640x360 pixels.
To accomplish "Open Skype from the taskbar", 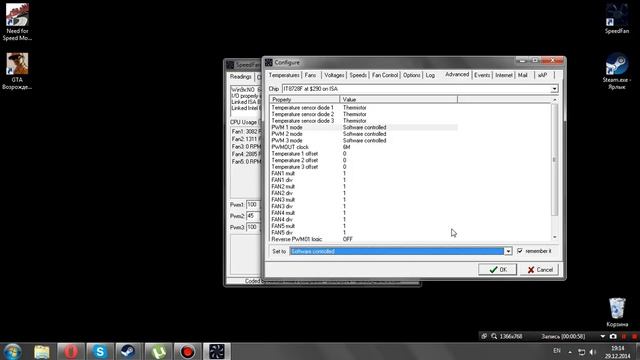I will [100, 351].
